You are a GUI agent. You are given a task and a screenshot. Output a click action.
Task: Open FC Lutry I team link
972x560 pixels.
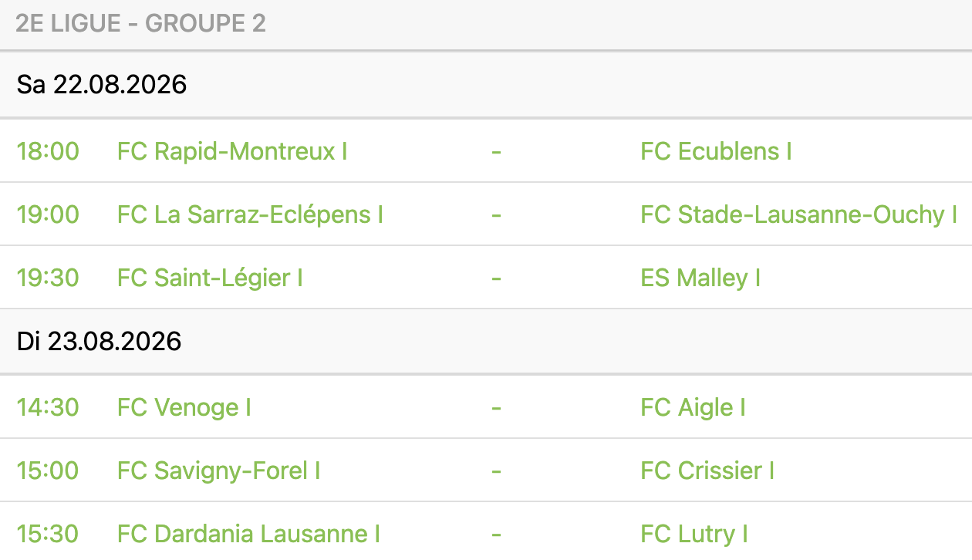(694, 534)
